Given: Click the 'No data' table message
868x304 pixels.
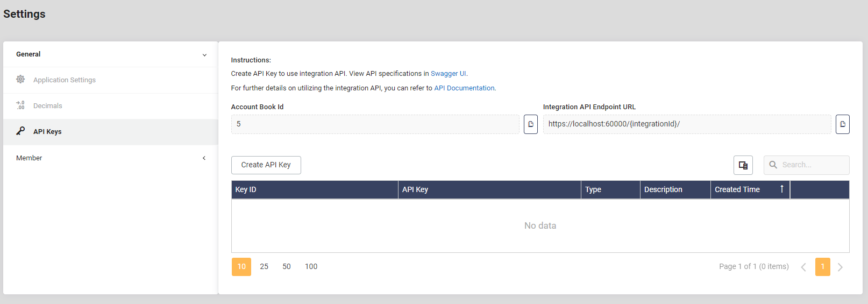Looking at the screenshot, I should pos(540,226).
